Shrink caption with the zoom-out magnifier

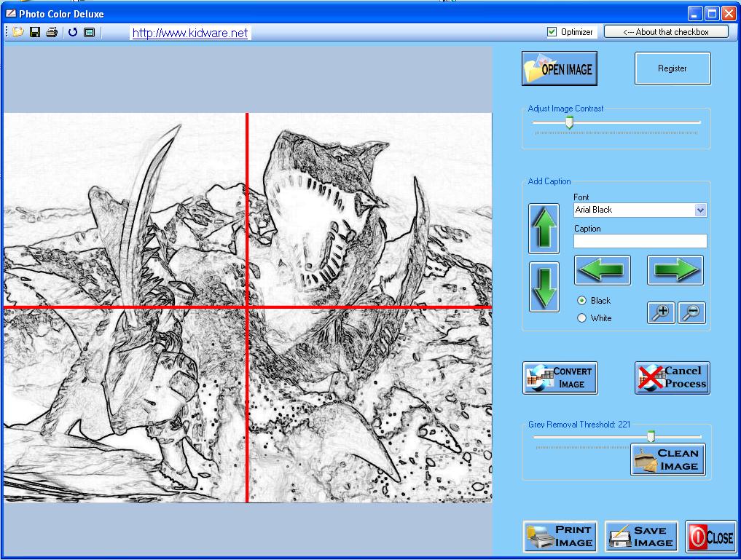(x=691, y=312)
